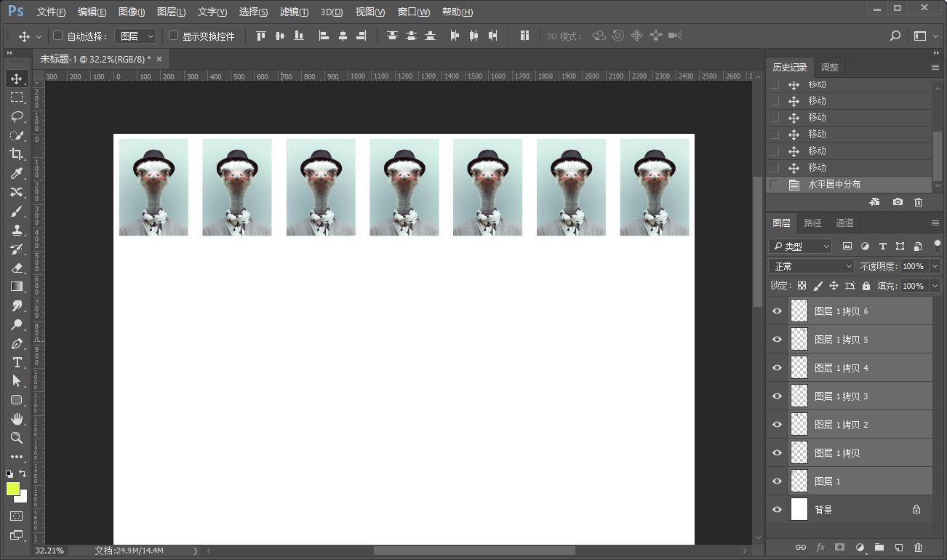
Task: Select the Gradient tool
Action: click(x=17, y=287)
